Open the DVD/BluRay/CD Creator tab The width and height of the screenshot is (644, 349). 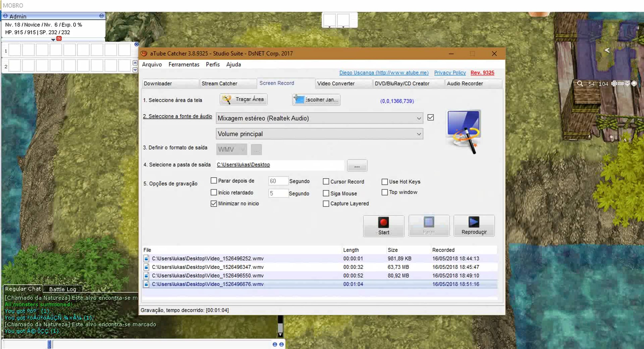tap(408, 84)
